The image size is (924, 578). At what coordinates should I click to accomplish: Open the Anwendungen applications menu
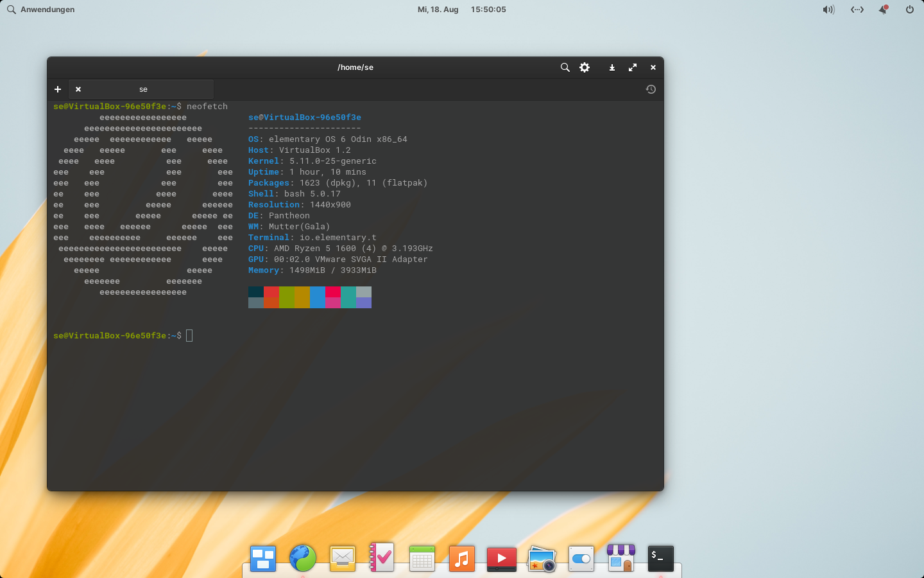coord(40,10)
